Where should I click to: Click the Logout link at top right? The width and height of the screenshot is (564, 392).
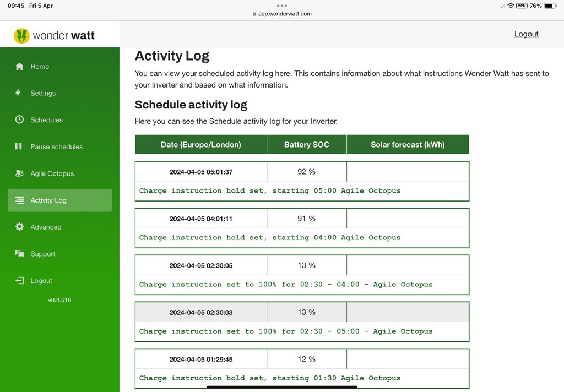coord(526,34)
